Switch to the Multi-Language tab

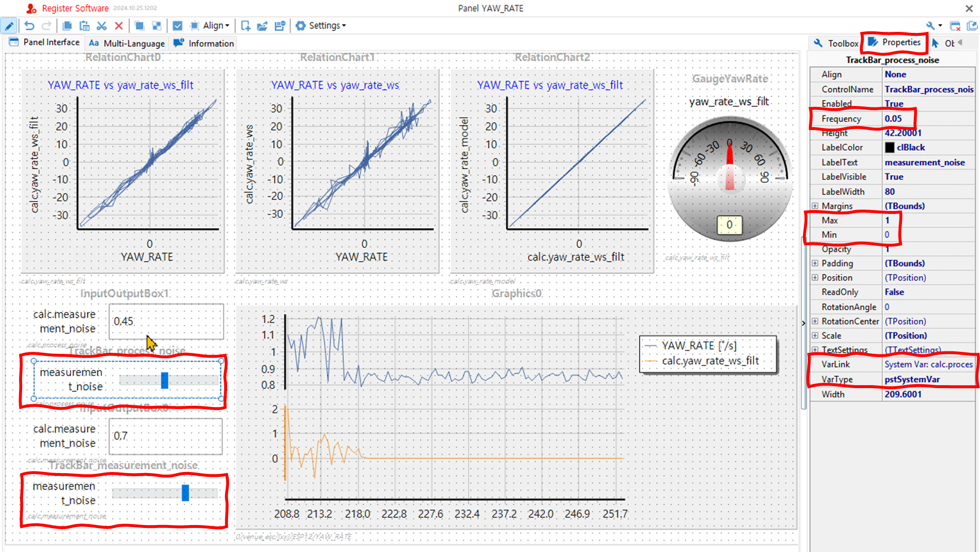click(127, 43)
